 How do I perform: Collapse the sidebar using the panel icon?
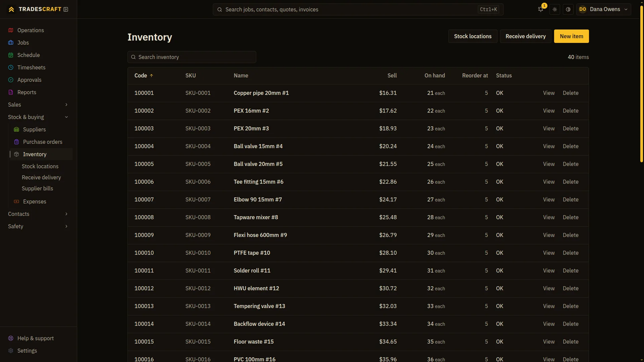(x=66, y=9)
